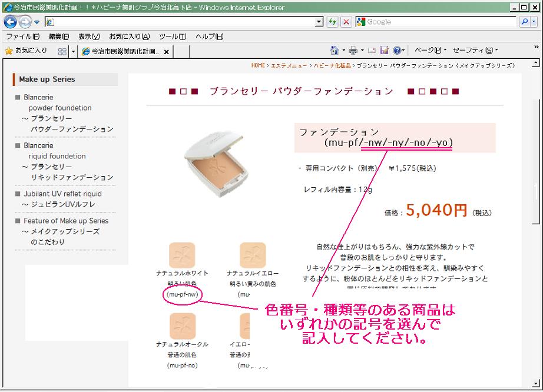Click the エステメニュー breadcrumb link
543x392 pixels.
tap(289, 65)
